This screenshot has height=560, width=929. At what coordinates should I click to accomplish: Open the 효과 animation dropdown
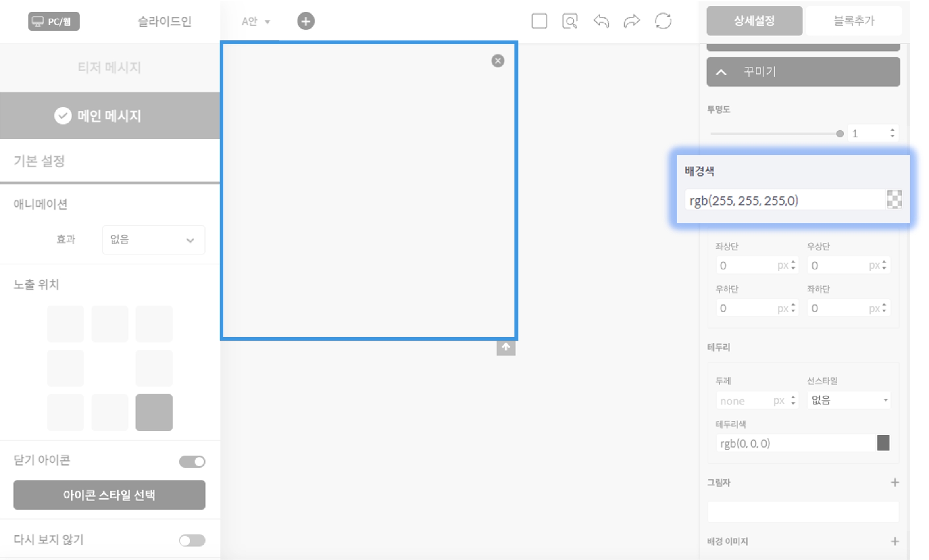(x=153, y=240)
